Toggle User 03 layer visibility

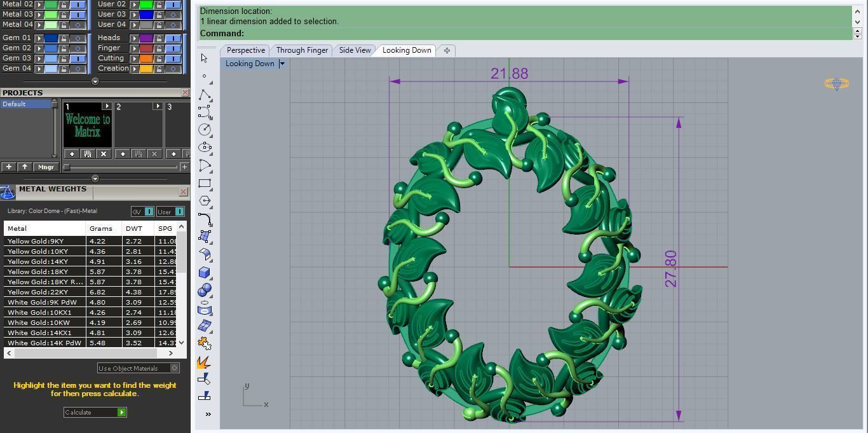tap(173, 15)
